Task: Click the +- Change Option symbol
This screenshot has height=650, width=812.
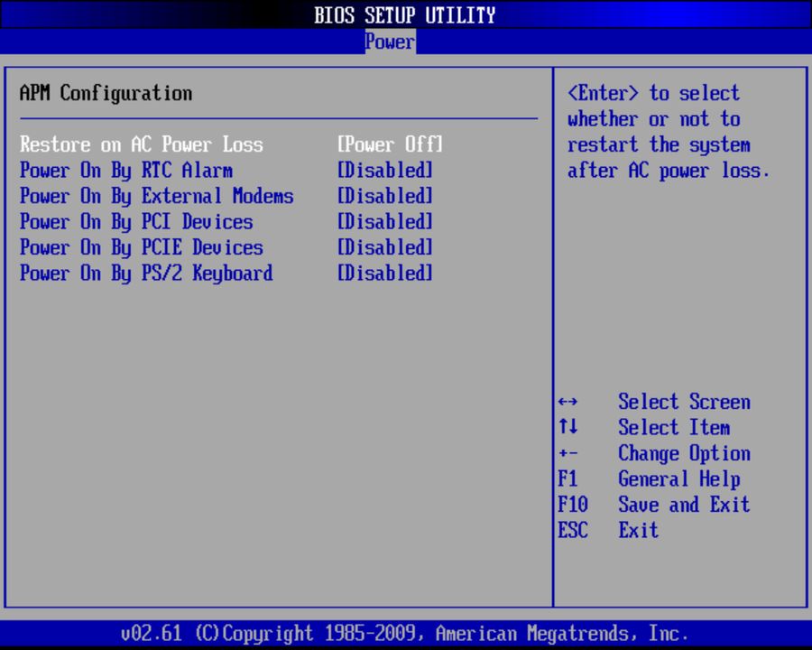Action: pos(567,453)
